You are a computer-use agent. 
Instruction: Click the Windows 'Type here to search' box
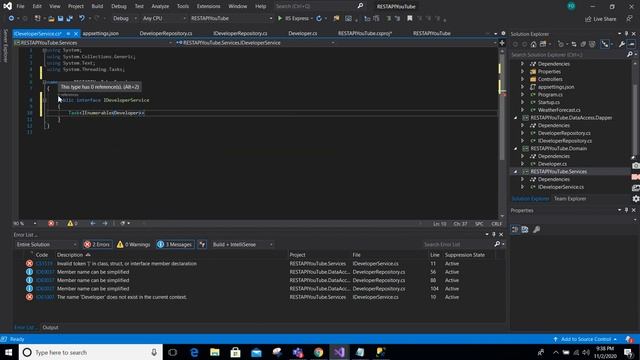pos(91,352)
